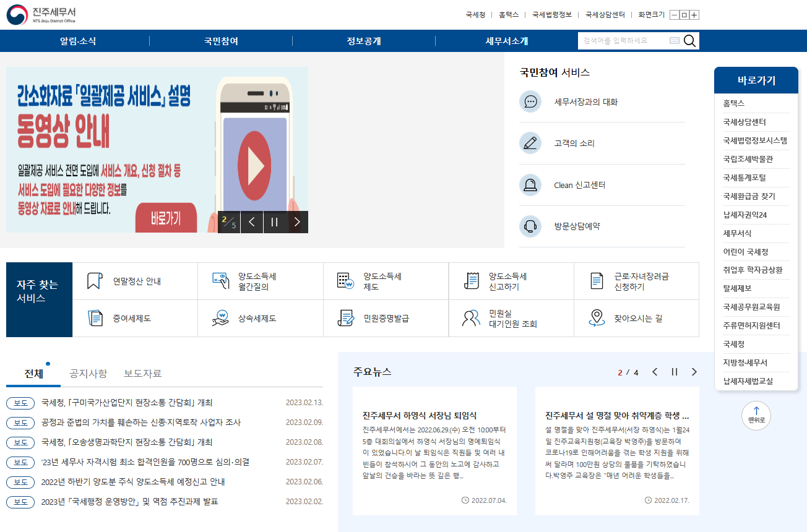Show previous banner slide
Screen dimensions: 807x532
pos(252,222)
